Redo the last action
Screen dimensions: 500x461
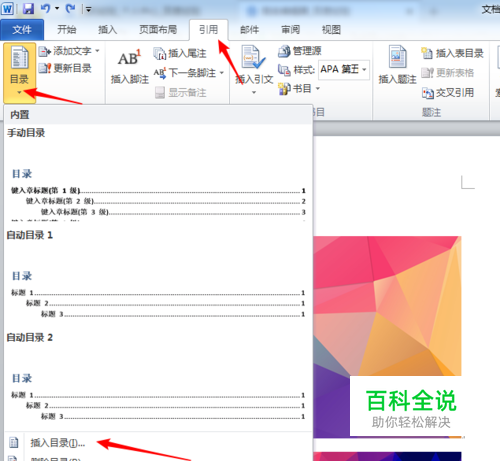pos(70,8)
